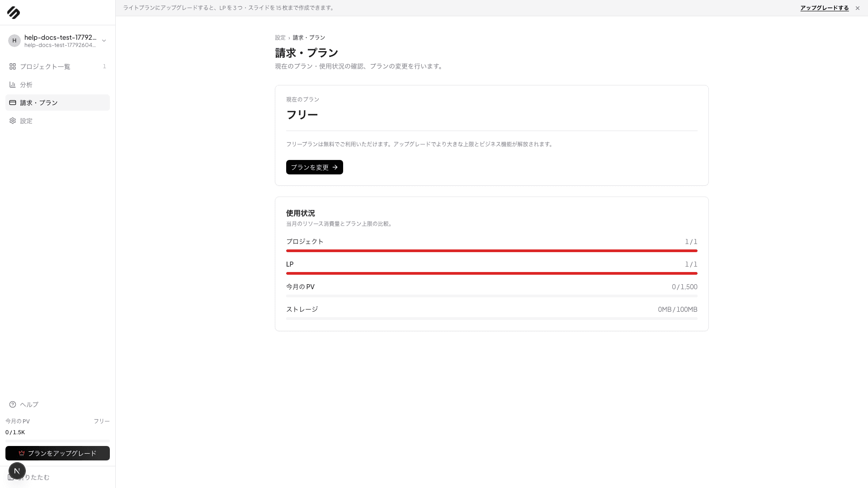Open the help-docs-test workspace name
Image resolution: width=868 pixels, height=488 pixels.
pyautogui.click(x=60, y=38)
